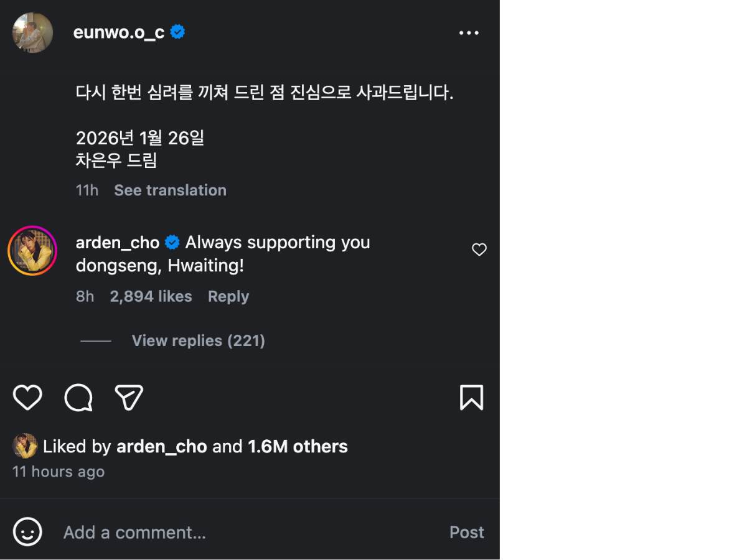Screen dimensions: 747x560
Task: Like arden_cho's comment with small heart
Action: (x=479, y=250)
